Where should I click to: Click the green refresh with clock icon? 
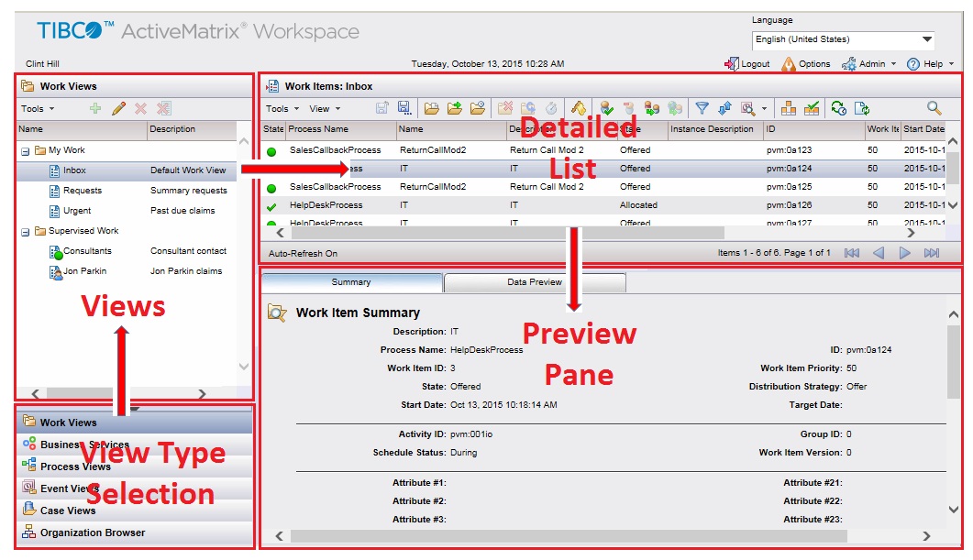point(839,108)
